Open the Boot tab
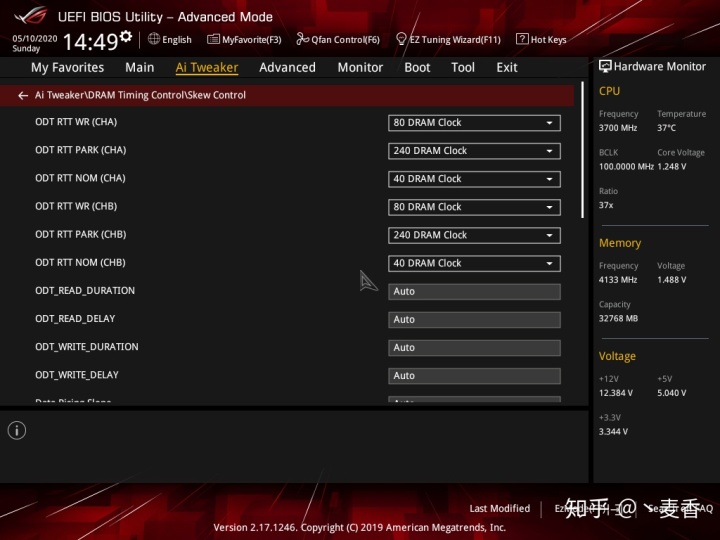The height and width of the screenshot is (540, 720). 417,68
